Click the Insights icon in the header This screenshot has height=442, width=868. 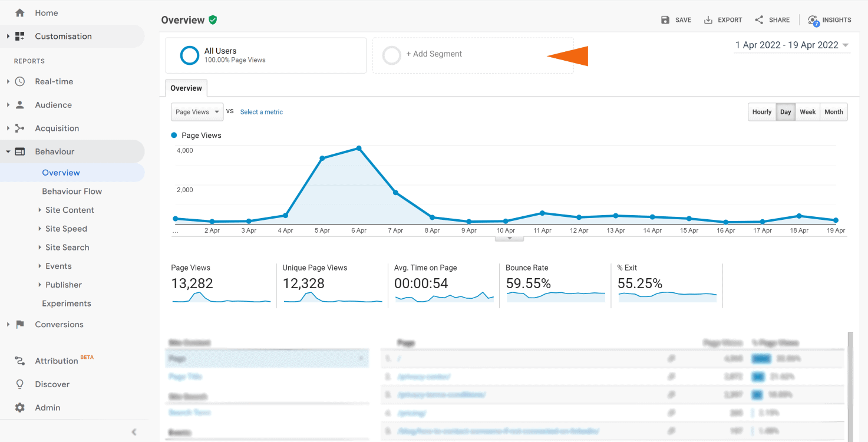pos(814,20)
